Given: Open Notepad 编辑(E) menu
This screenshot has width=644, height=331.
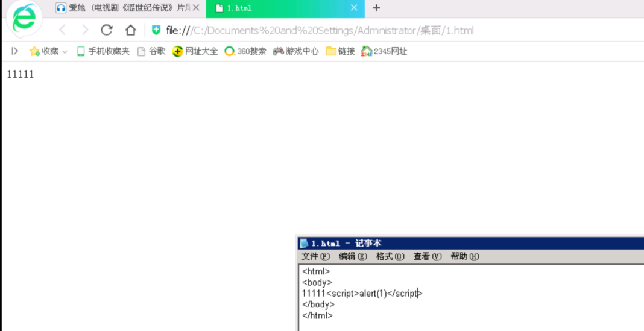Looking at the screenshot, I should [353, 257].
